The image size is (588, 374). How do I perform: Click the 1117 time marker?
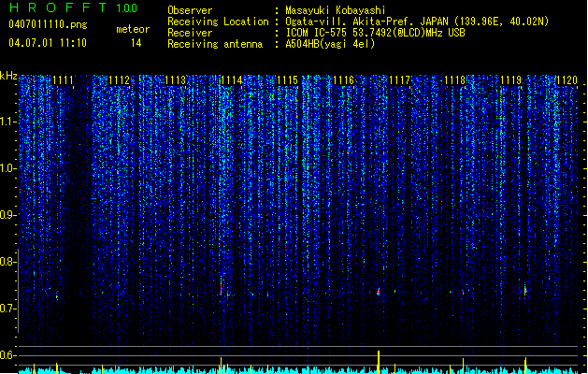399,80
